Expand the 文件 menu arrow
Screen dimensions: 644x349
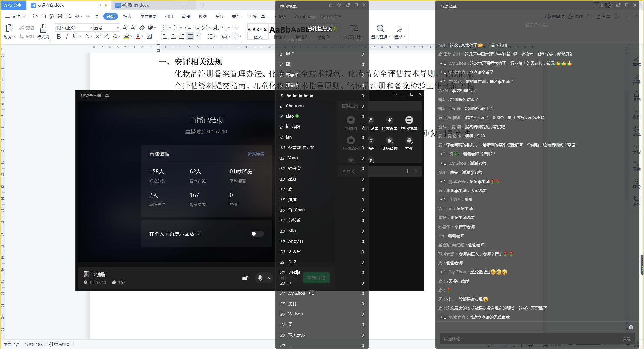tap(24, 16)
